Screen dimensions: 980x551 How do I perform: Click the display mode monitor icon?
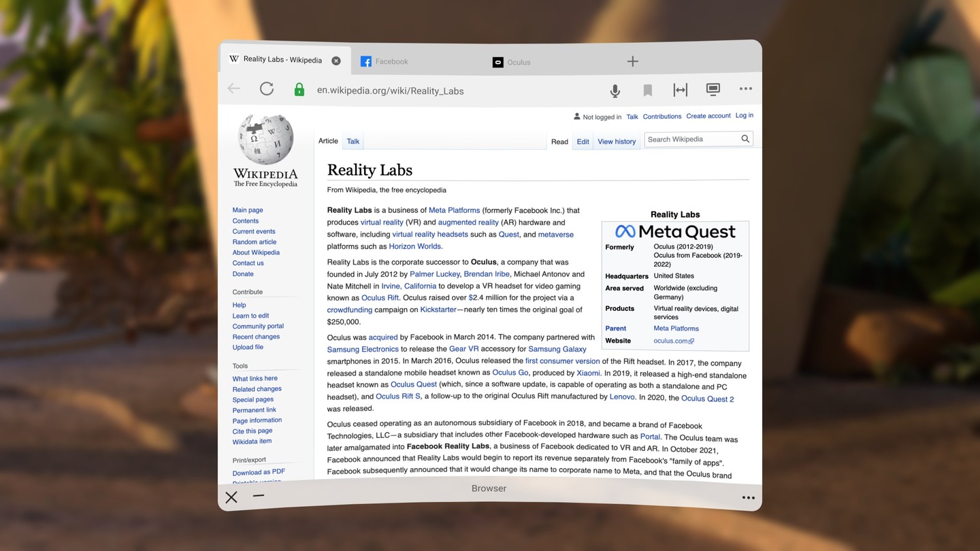coord(713,89)
